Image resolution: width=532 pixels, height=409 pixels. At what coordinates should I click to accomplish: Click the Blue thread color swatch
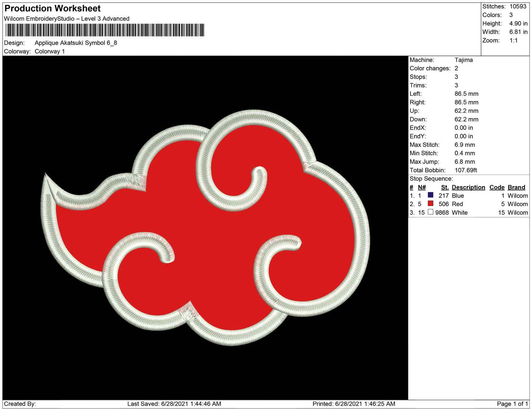[430, 195]
